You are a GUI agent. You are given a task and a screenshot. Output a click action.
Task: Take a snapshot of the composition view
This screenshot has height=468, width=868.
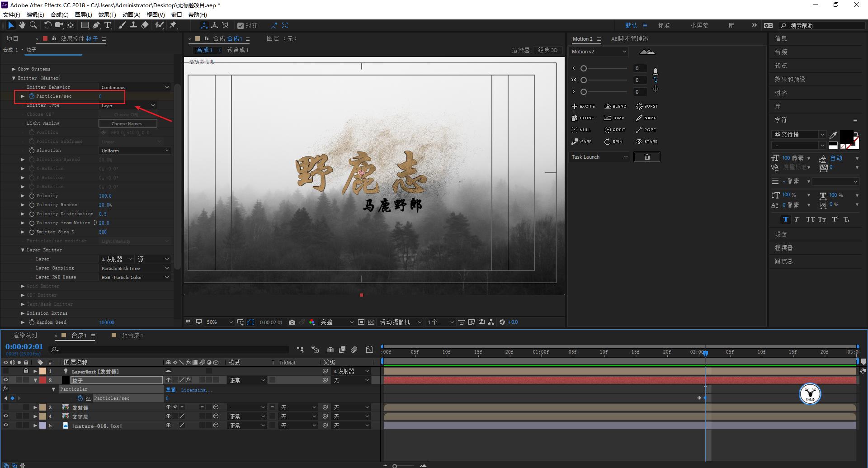point(292,322)
